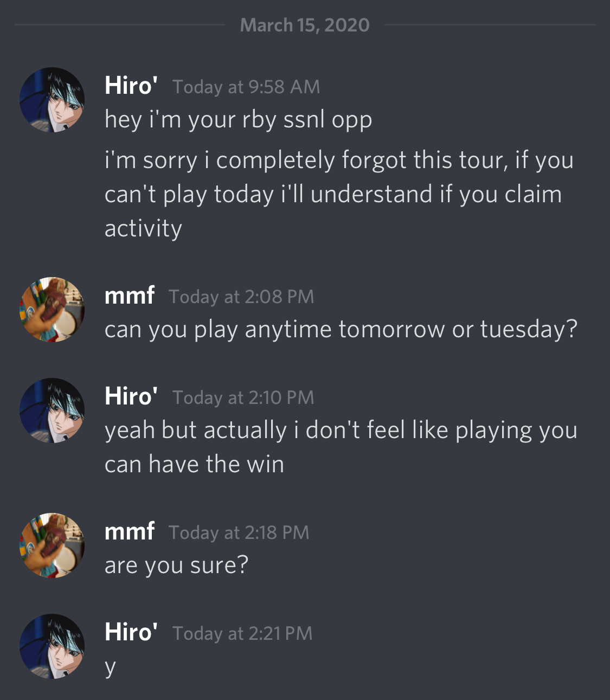Click mmf avatar on 2:08 PM message
610x700 pixels.
pos(52,310)
